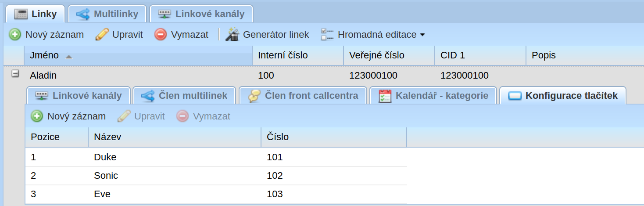Click the Linky tab phone icon

21,14
